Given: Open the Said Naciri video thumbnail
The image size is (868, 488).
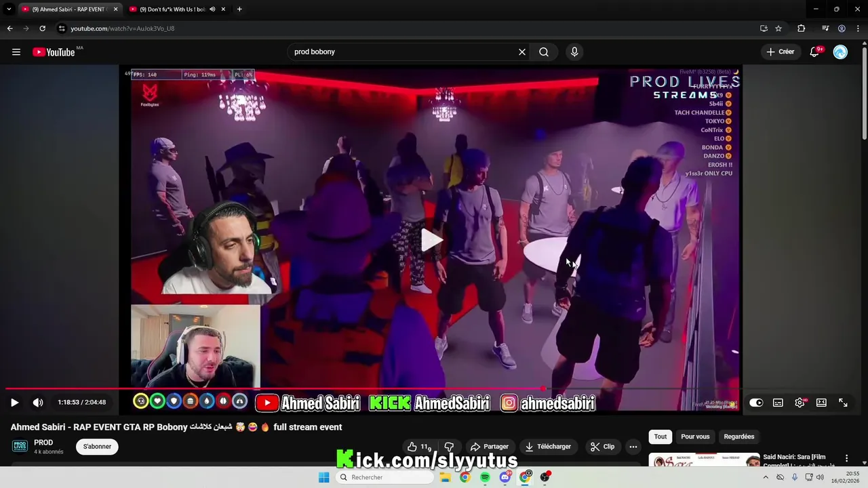Looking at the screenshot, I should pos(704,460).
